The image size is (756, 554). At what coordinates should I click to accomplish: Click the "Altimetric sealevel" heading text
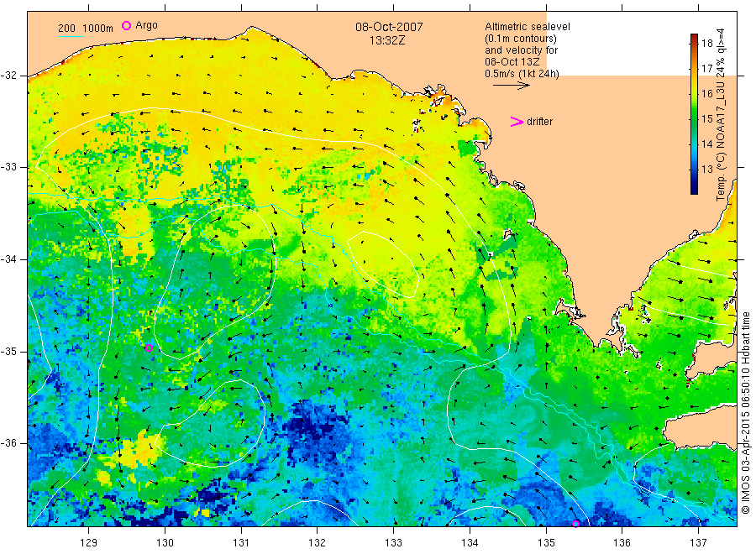point(528,27)
